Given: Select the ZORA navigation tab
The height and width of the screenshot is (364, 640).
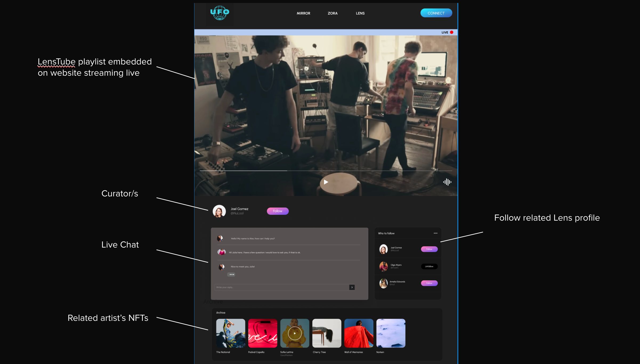Looking at the screenshot, I should [333, 13].
